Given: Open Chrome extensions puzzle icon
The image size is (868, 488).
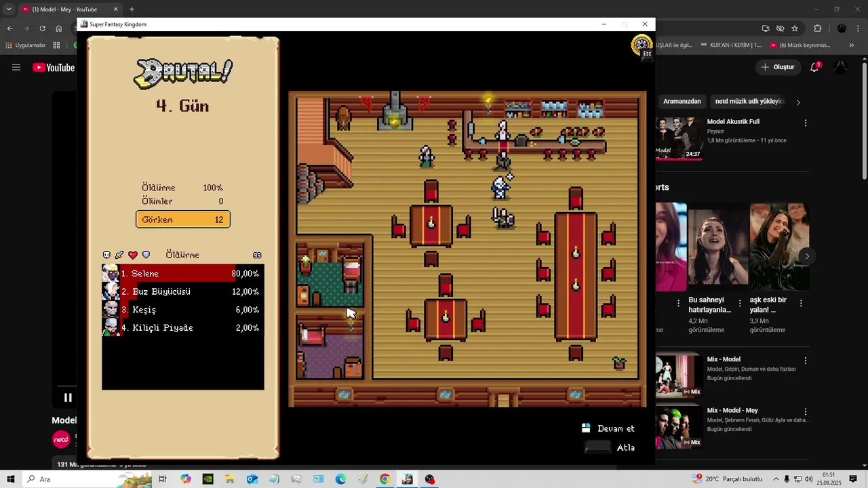Looking at the screenshot, I should tap(817, 28).
